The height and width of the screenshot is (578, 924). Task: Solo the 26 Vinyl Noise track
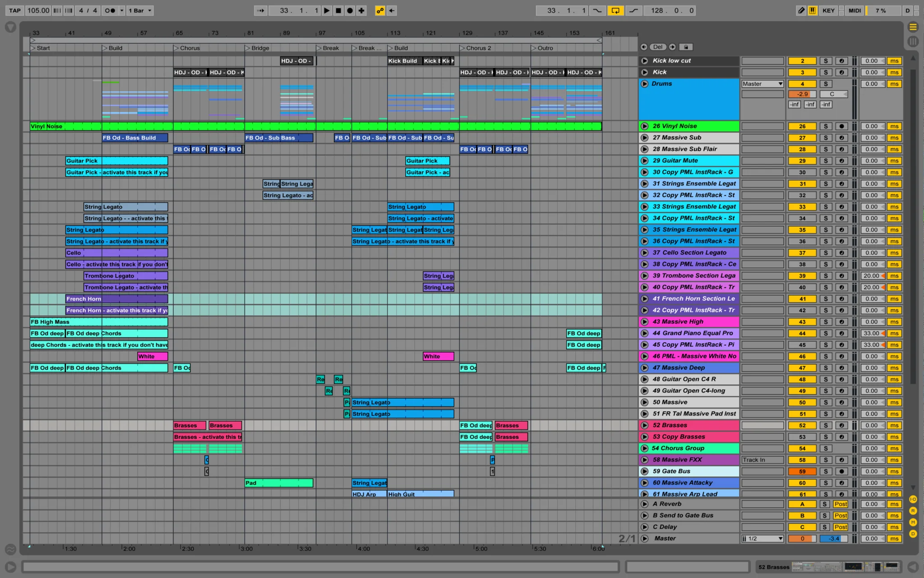[826, 126]
